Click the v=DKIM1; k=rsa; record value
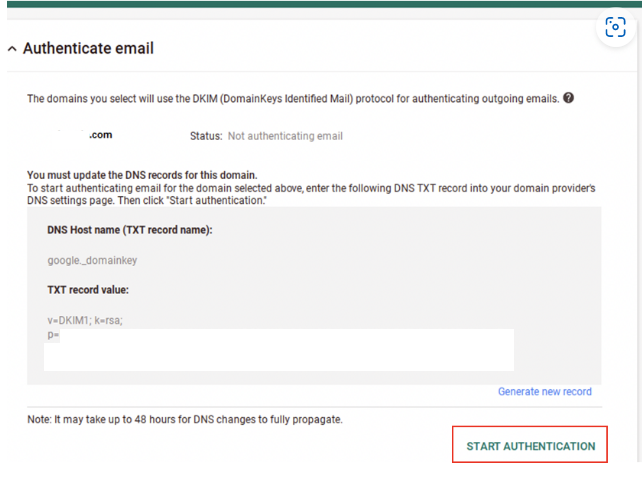Screen dimensions: 642x496 [85, 320]
